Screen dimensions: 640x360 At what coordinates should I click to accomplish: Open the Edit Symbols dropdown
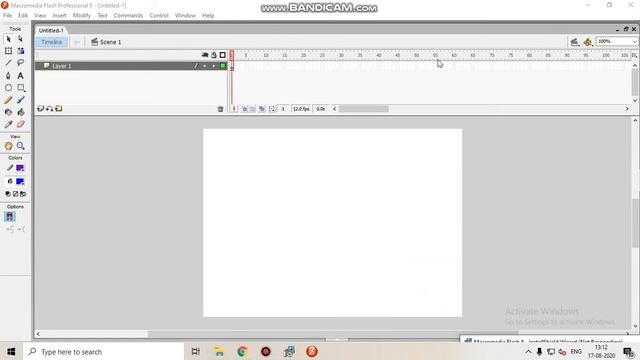pyautogui.click(x=588, y=42)
